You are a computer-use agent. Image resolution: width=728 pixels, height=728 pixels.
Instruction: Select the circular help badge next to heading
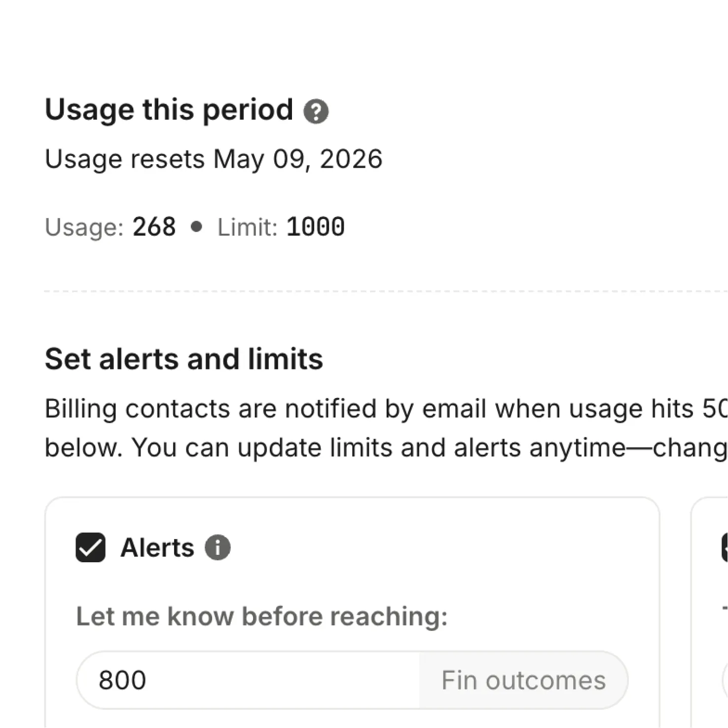pyautogui.click(x=318, y=111)
